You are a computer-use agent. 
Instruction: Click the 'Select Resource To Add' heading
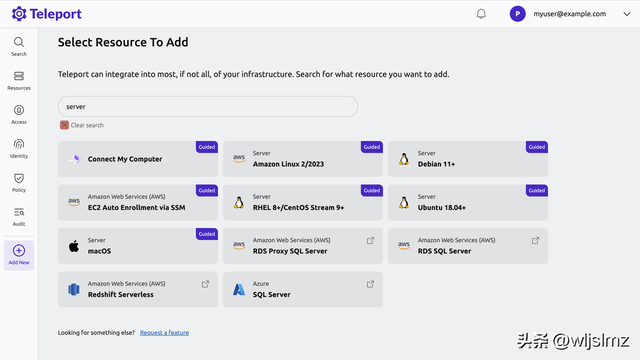(x=123, y=42)
